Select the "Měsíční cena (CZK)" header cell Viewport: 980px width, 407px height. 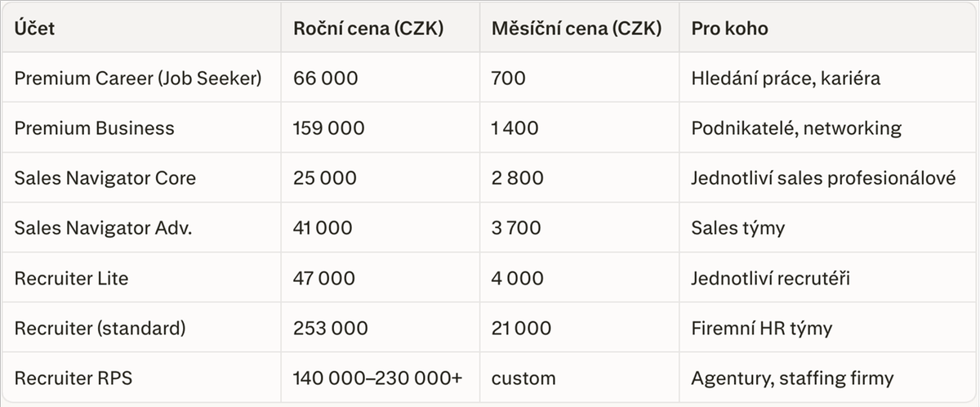point(576,29)
